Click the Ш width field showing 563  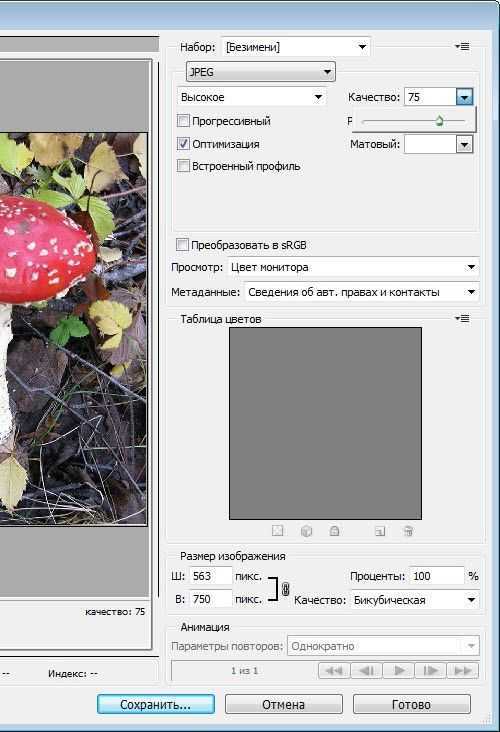coord(211,576)
